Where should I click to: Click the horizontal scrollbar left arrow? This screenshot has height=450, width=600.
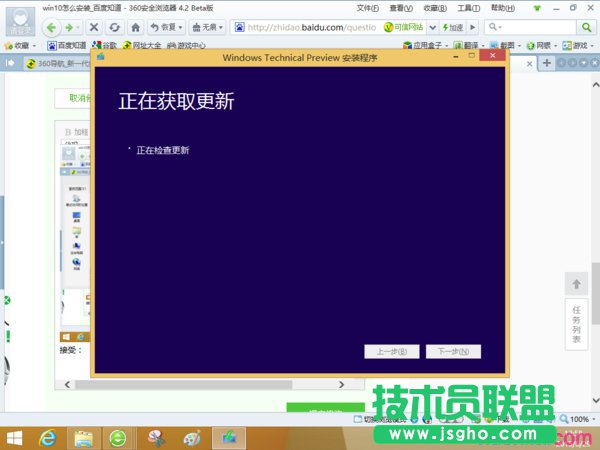67,384
